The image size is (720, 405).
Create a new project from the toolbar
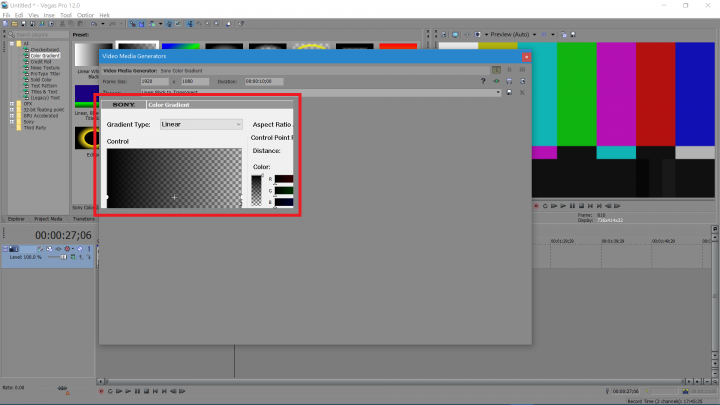[x=5, y=24]
